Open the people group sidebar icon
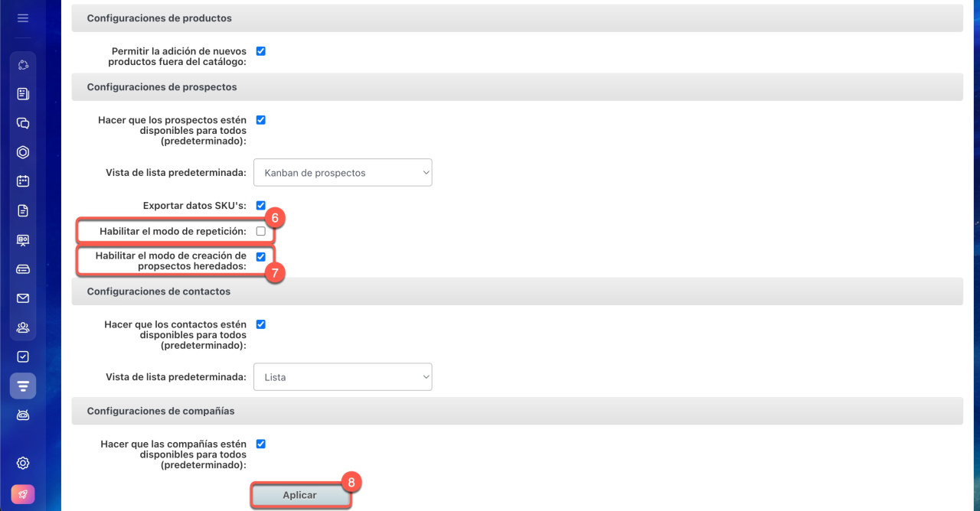This screenshot has height=511, width=980. (23, 327)
